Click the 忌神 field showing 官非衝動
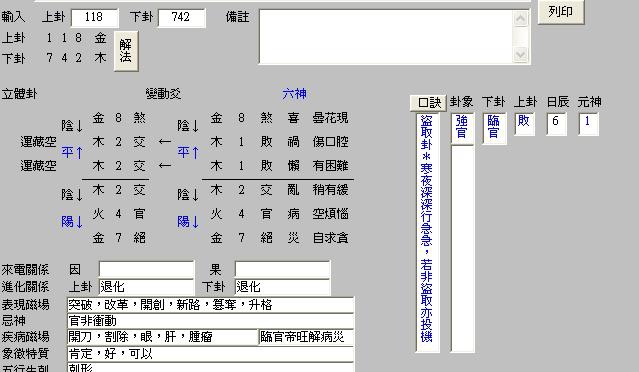639x372 pixels. 210,321
